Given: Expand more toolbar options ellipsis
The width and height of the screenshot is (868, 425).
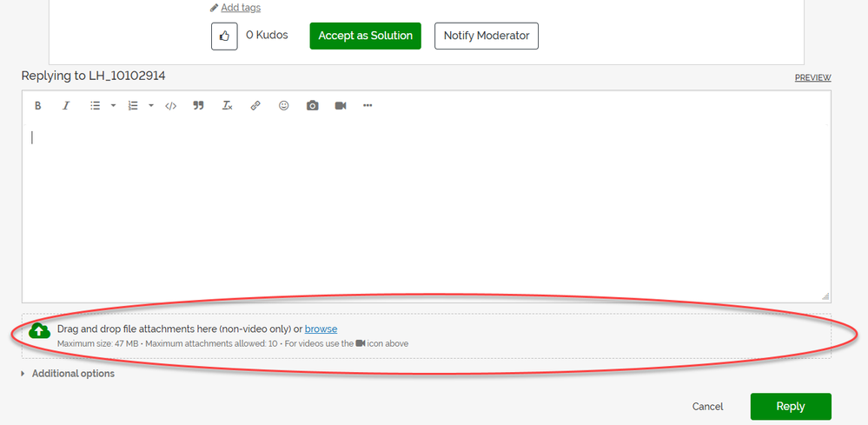Looking at the screenshot, I should (x=368, y=106).
